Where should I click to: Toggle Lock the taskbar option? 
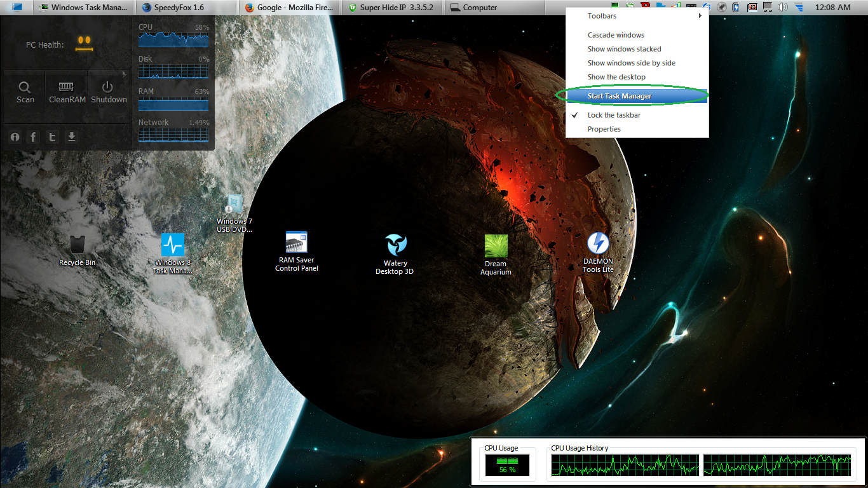point(637,115)
